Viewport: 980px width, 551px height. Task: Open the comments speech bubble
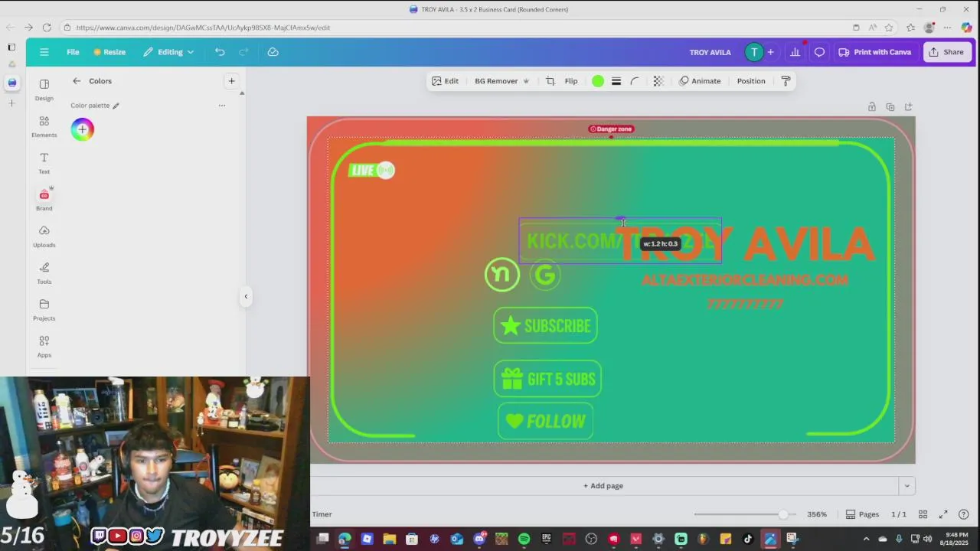pyautogui.click(x=819, y=52)
